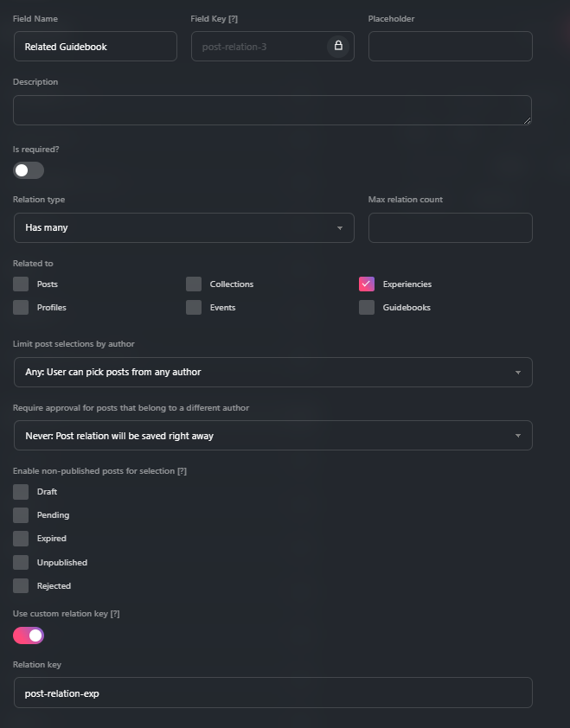Click the help icon for custom relation key
The width and height of the screenshot is (570, 728).
point(115,613)
